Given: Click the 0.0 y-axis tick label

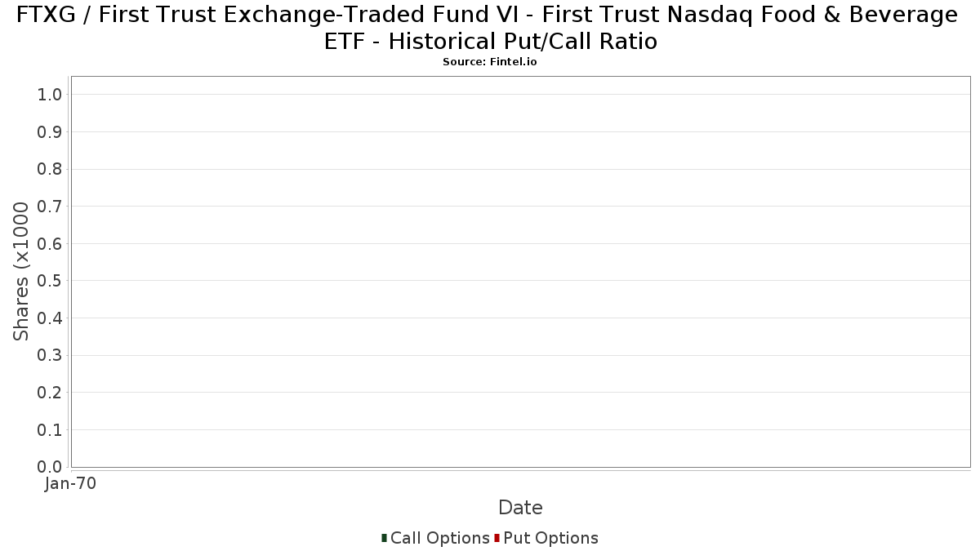Looking at the screenshot, I should [x=50, y=467].
